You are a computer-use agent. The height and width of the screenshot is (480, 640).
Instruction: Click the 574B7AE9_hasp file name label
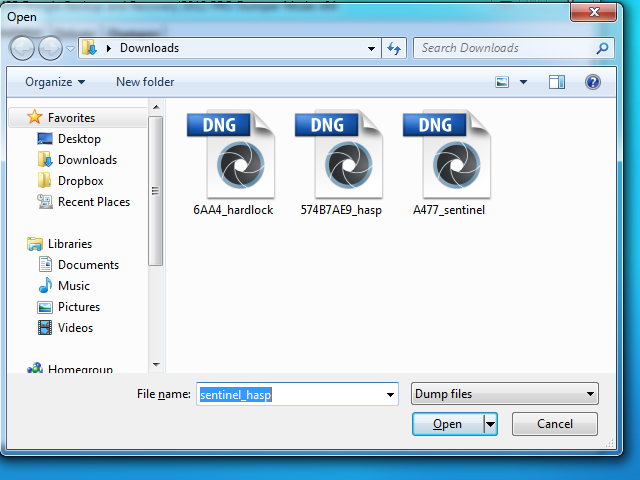pyautogui.click(x=341, y=210)
